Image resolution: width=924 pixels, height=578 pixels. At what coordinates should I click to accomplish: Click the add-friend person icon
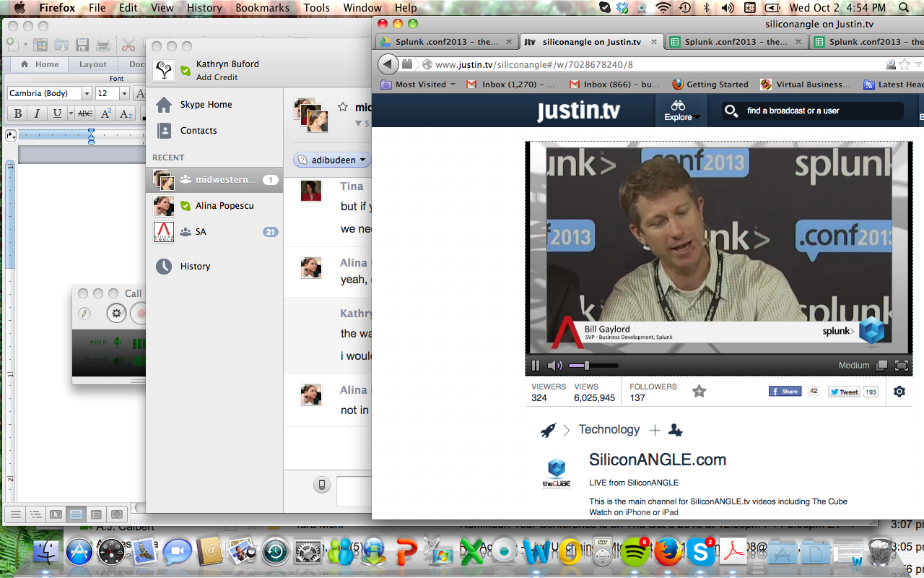pos(676,430)
